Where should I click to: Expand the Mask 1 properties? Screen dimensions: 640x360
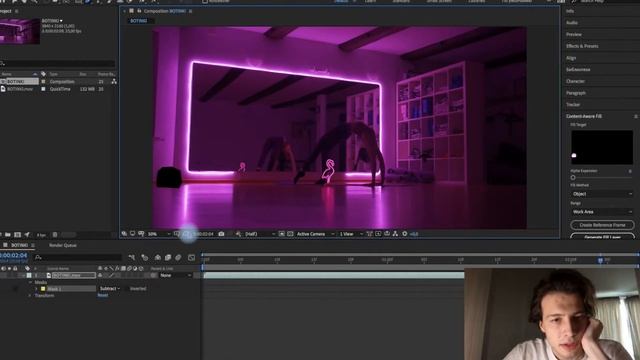36,289
